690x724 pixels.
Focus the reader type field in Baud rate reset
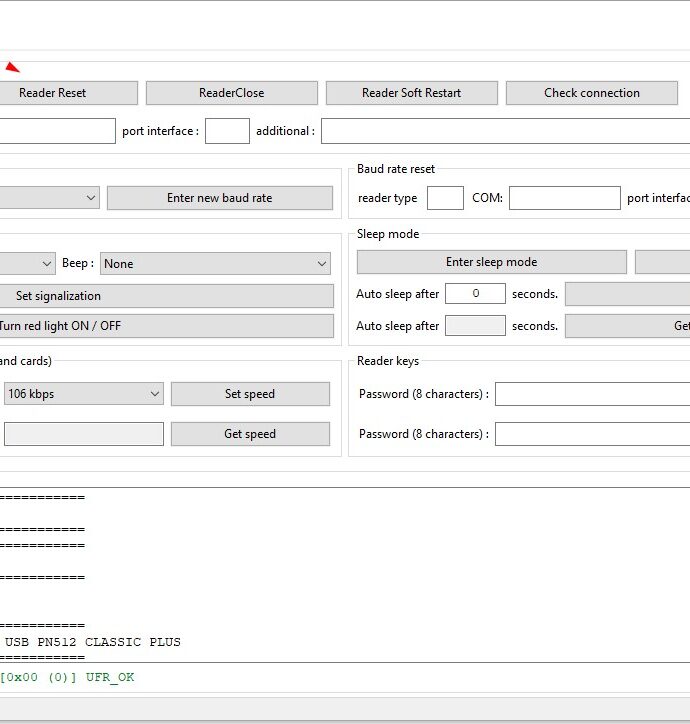coord(445,198)
